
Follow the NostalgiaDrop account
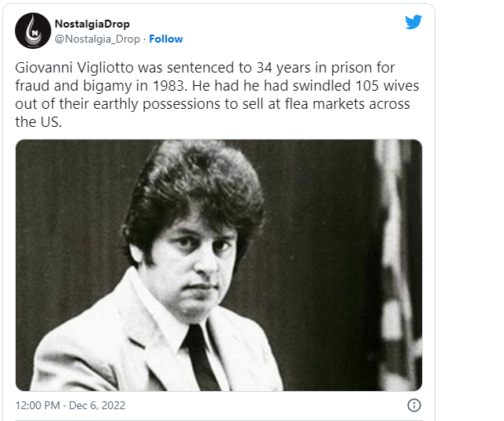point(166,39)
